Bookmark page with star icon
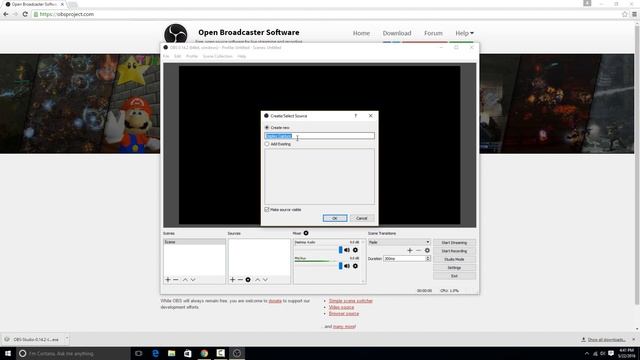The image size is (640, 360). coord(624,14)
